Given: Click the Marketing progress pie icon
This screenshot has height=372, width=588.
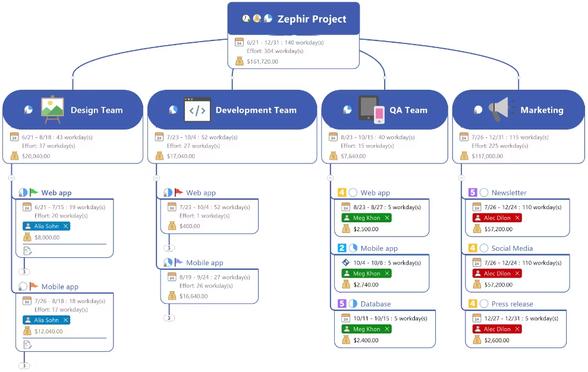Looking at the screenshot, I should click(478, 110).
